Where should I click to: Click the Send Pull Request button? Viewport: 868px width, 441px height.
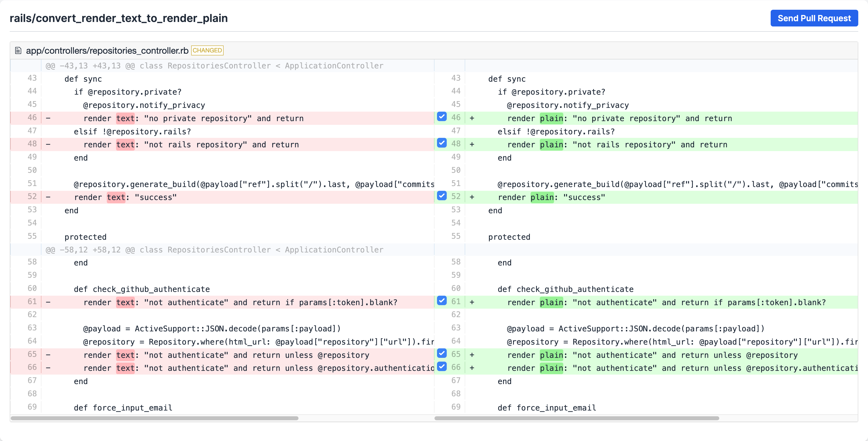(814, 18)
